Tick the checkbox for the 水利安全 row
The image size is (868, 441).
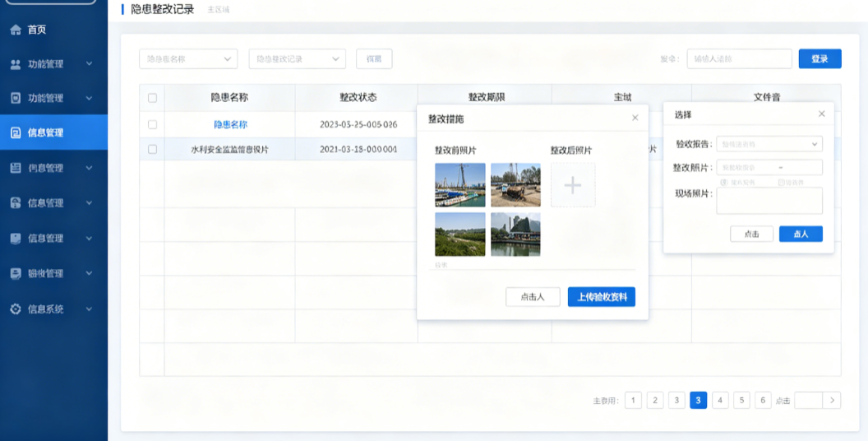(152, 149)
